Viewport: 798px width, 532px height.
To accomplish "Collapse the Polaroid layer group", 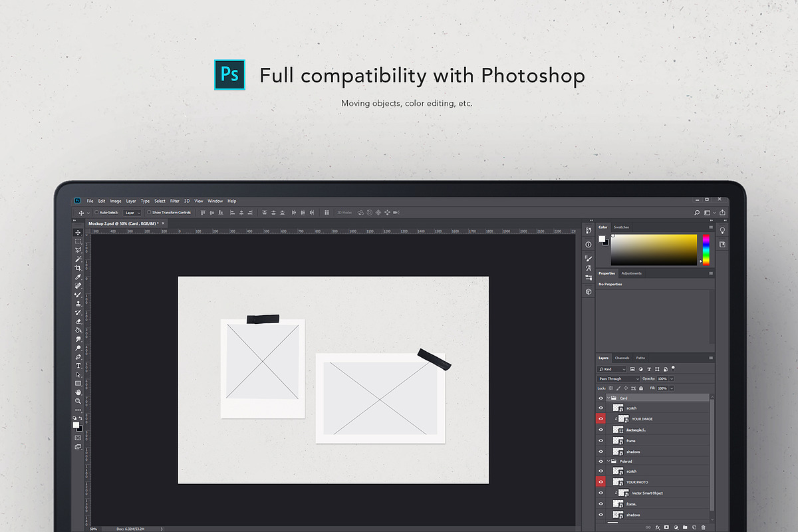I will click(x=608, y=461).
